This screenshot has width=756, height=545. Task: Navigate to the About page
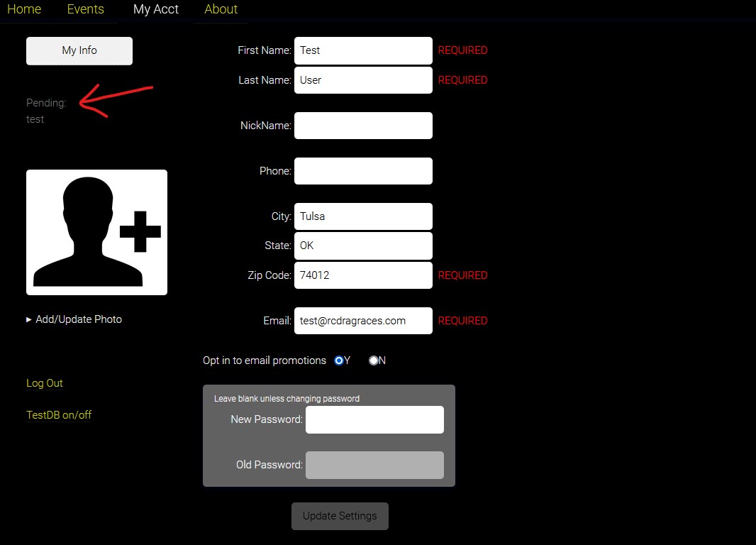pyautogui.click(x=221, y=9)
